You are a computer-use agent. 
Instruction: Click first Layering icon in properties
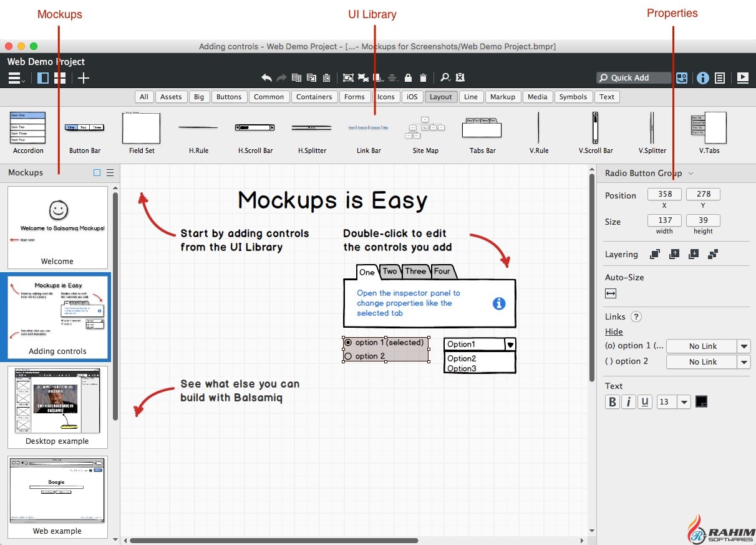(x=655, y=254)
